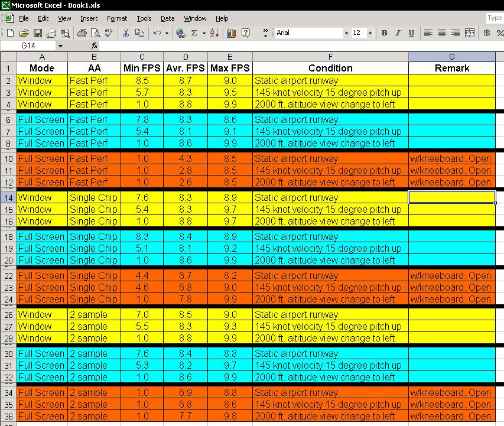Toggle Italic formatting
The height and width of the screenshot is (426, 504).
pyautogui.click(x=398, y=33)
